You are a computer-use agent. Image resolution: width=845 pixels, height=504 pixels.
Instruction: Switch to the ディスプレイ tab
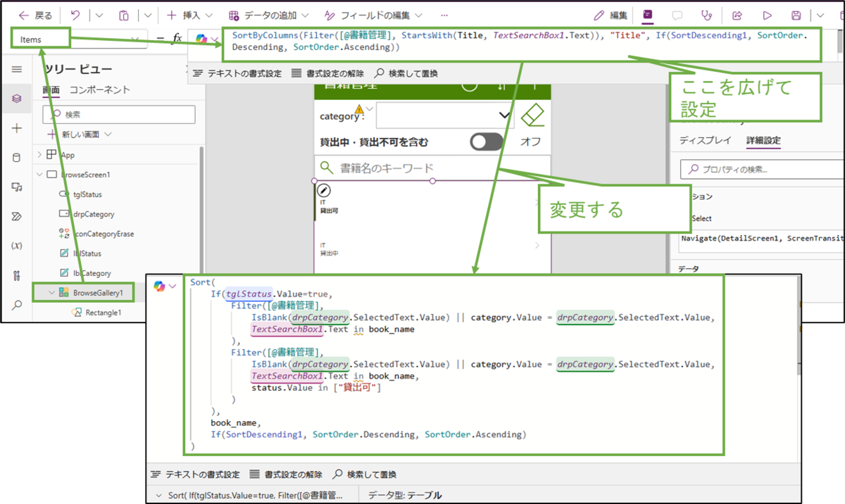click(705, 140)
